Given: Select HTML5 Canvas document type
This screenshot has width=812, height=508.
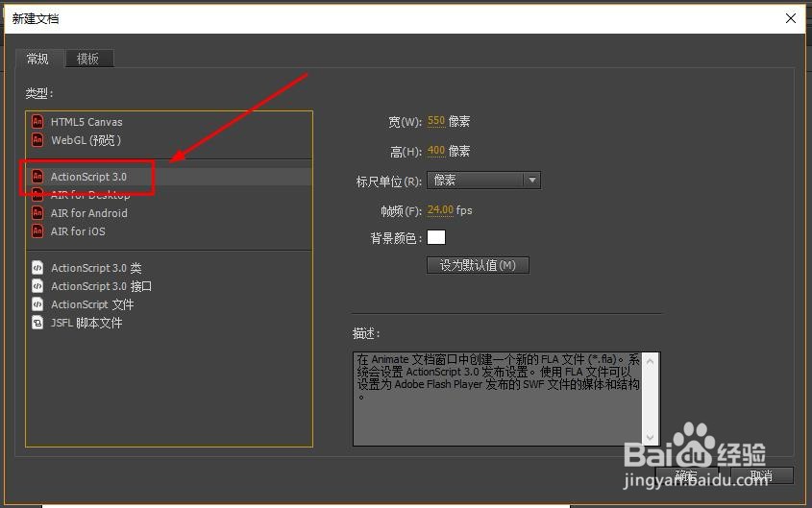Looking at the screenshot, I should [x=169, y=122].
